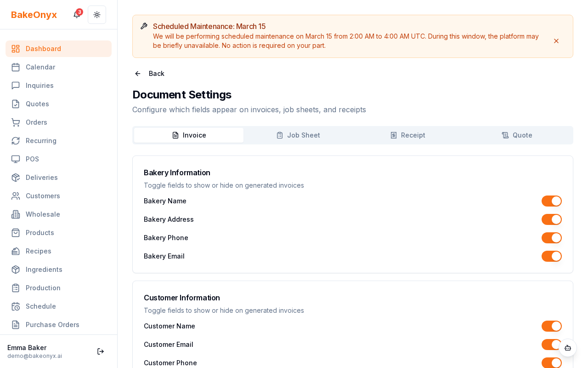Turn off the Bakery Address switch

(551, 219)
